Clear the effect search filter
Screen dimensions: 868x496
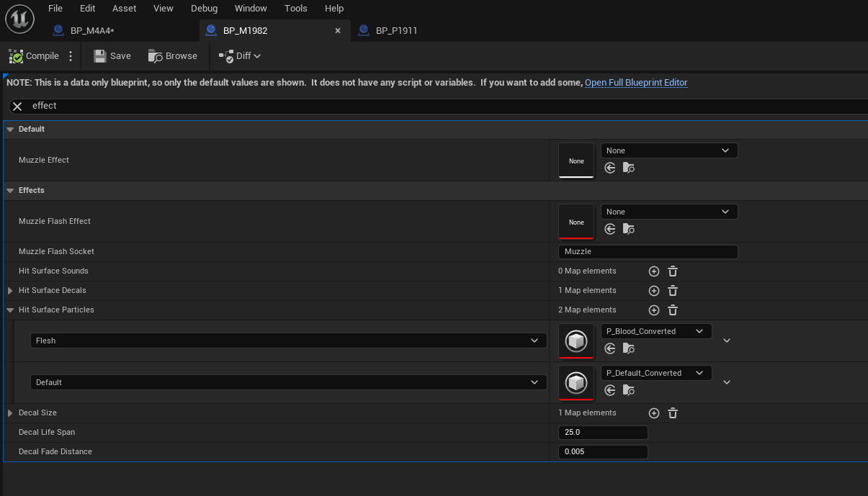click(17, 106)
